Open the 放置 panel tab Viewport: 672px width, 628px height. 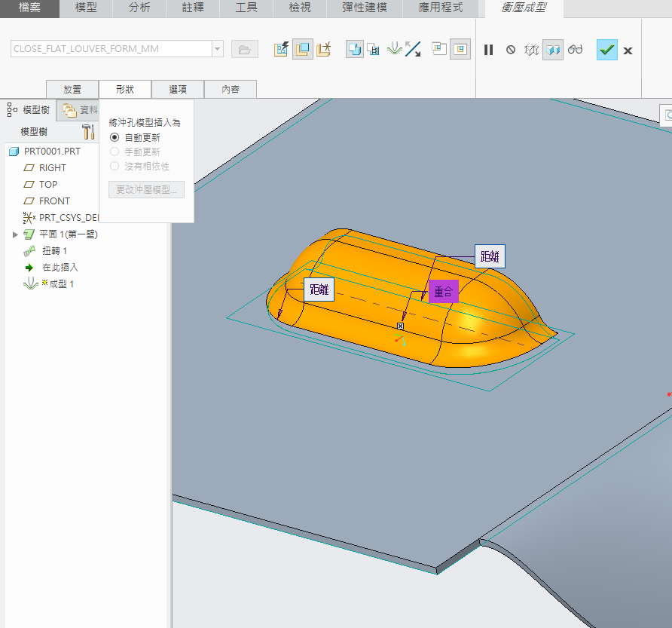click(x=72, y=89)
